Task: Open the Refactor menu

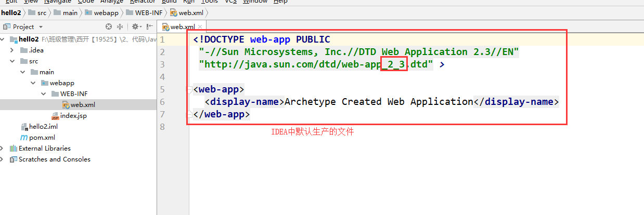Action: (x=142, y=2)
